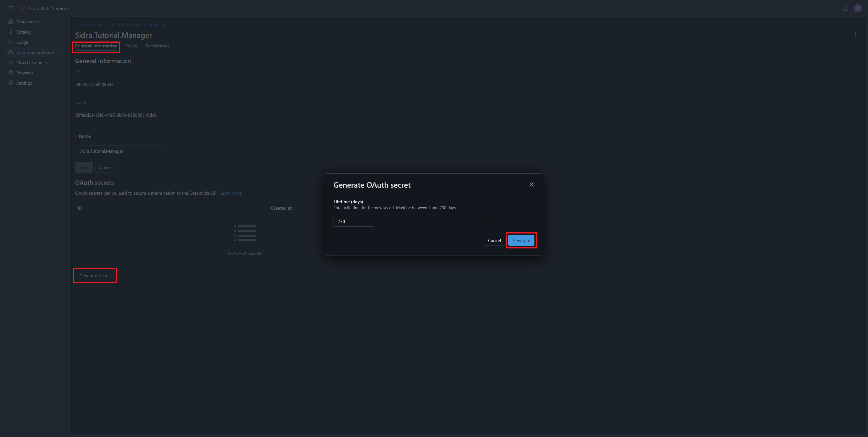Open the Learn more link

pyautogui.click(x=230, y=193)
